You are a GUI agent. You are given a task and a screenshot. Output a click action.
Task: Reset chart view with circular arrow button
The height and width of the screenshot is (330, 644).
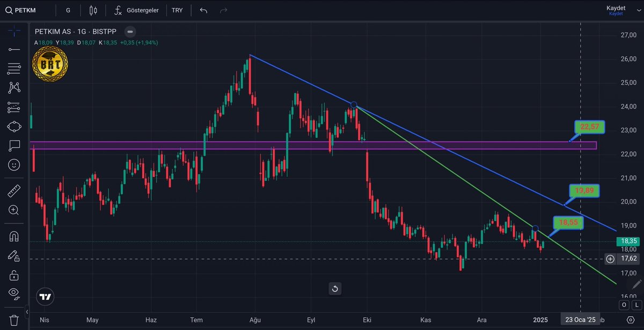[335, 289]
